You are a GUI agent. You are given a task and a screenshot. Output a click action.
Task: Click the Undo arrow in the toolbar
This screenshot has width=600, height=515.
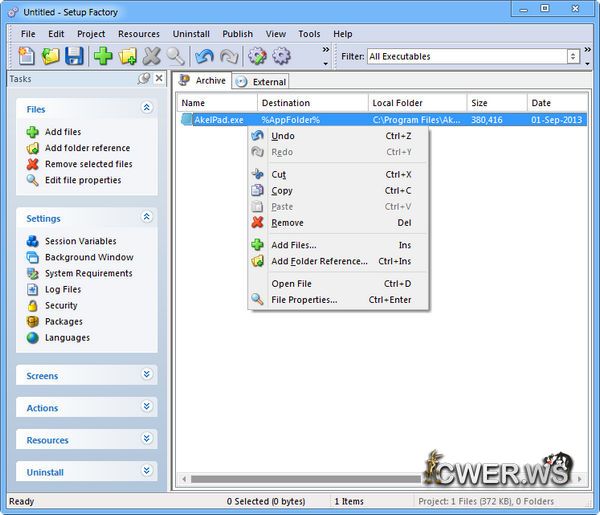point(204,56)
